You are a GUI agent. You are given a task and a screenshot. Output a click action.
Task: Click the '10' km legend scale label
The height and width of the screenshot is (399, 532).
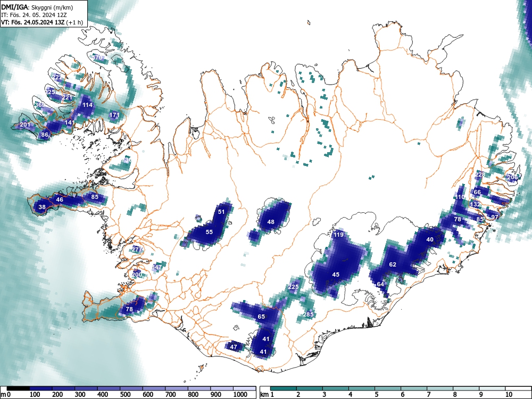click(509, 394)
